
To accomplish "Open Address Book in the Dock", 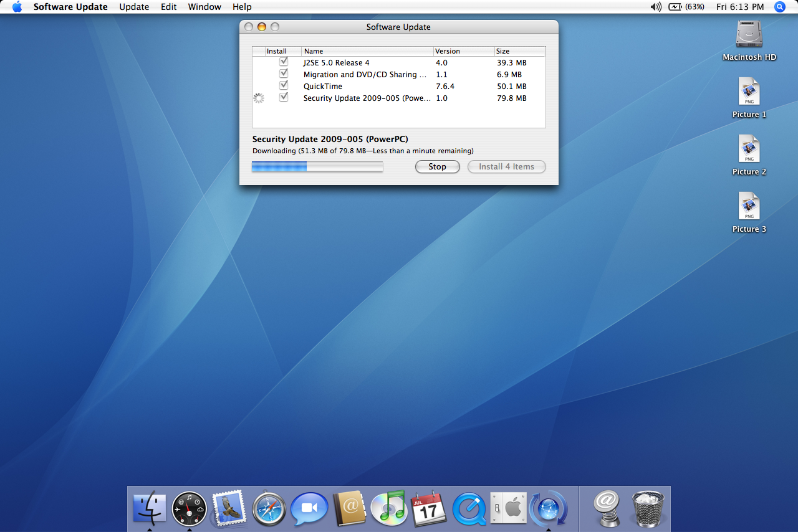I will [349, 508].
